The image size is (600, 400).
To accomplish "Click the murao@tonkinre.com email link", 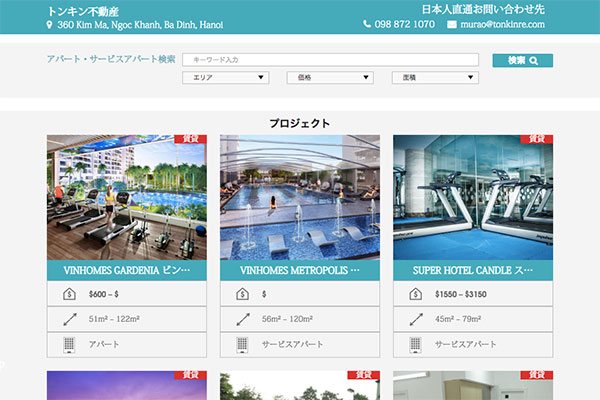I will pos(502,24).
